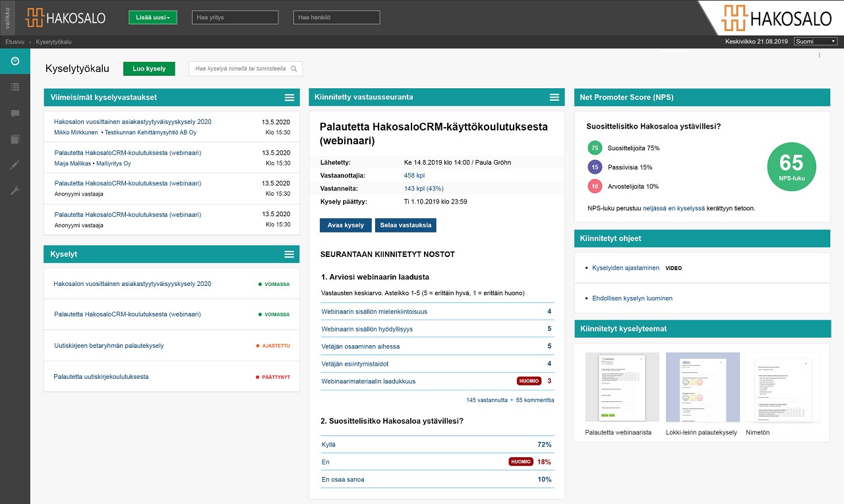Go to Etusivu breadcrumb
The width and height of the screenshot is (844, 504).
click(15, 42)
